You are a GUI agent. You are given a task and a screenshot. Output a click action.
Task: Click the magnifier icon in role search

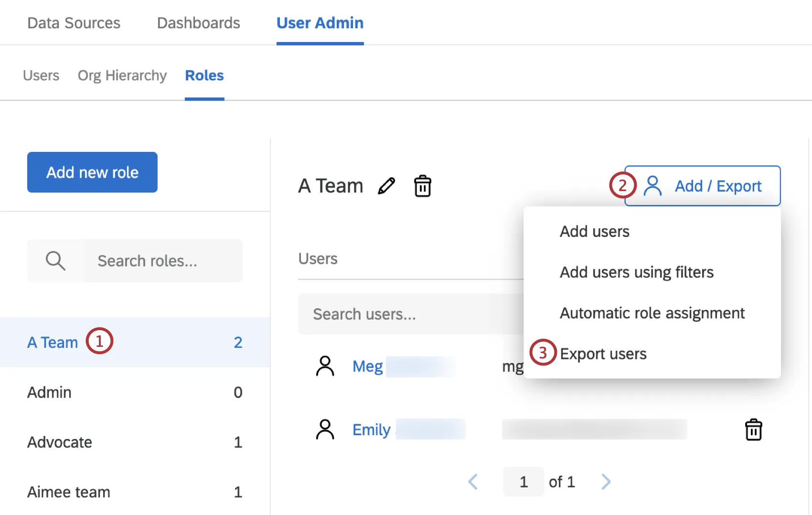point(55,261)
